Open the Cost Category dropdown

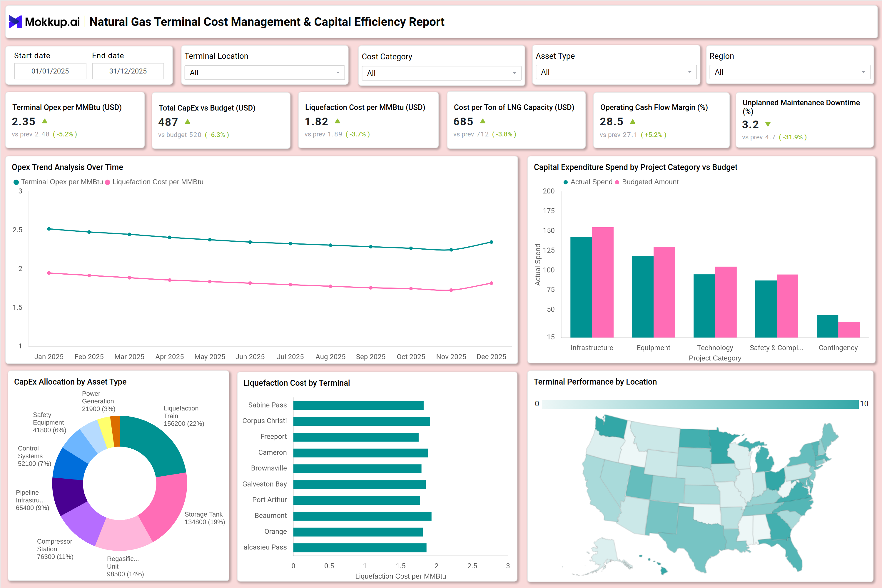coord(441,73)
